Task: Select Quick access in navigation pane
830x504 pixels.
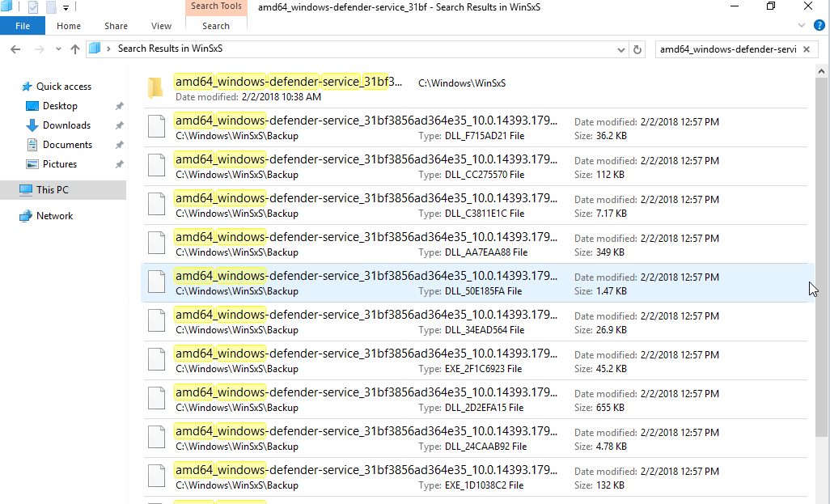Action: (x=64, y=87)
